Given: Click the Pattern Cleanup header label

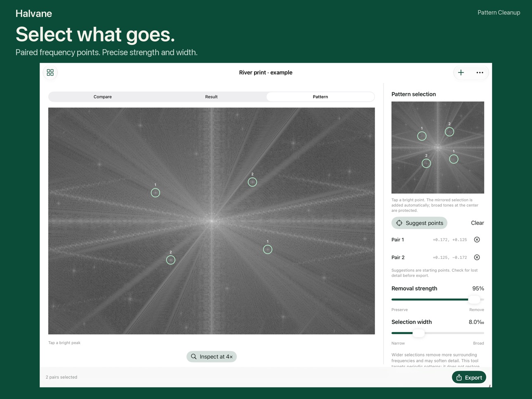Looking at the screenshot, I should pyautogui.click(x=499, y=13).
